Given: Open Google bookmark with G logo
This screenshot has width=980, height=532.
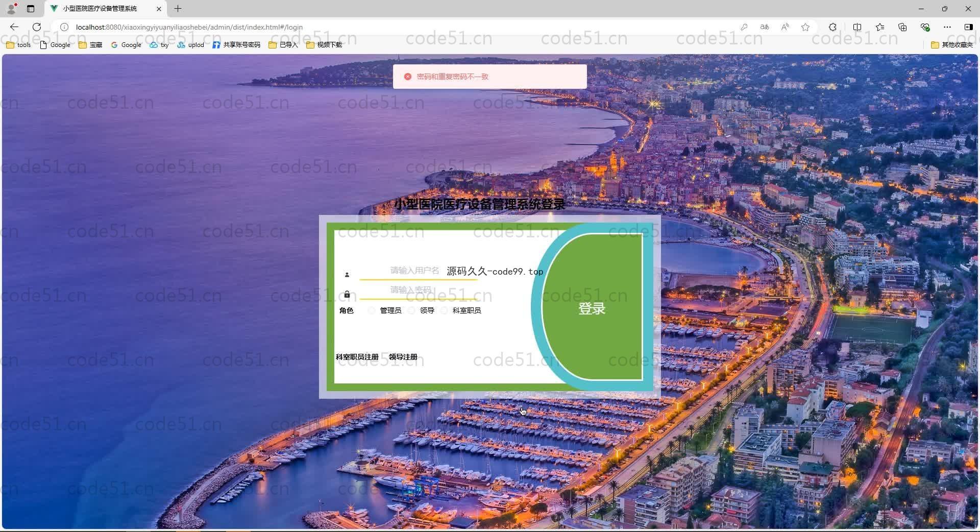Looking at the screenshot, I should [126, 45].
